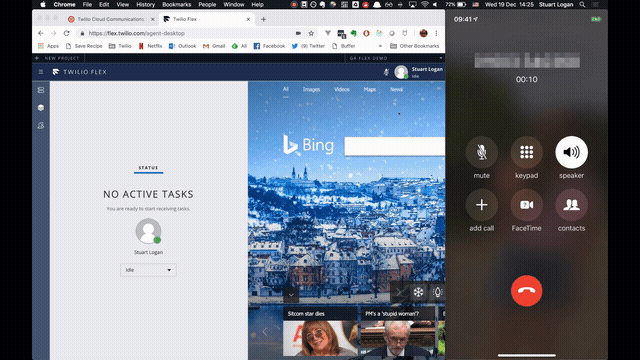
Task: Select the Bing Images tab
Action: click(311, 89)
